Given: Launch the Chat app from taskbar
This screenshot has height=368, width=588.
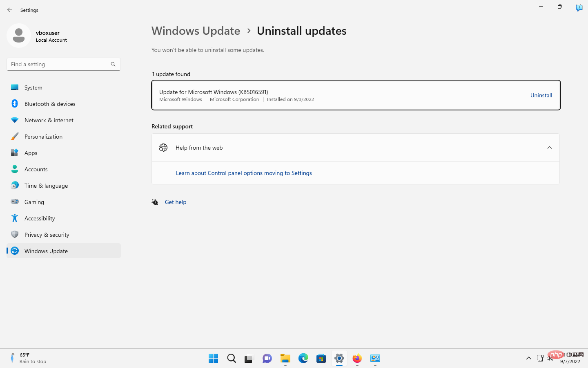Looking at the screenshot, I should (x=267, y=359).
